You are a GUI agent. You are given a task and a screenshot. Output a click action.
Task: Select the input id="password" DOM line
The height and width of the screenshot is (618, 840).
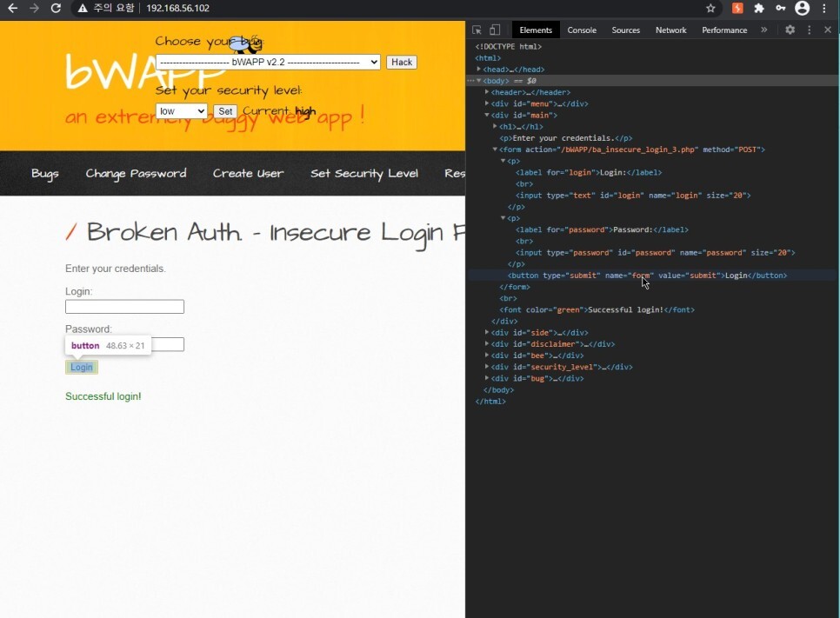[655, 252]
